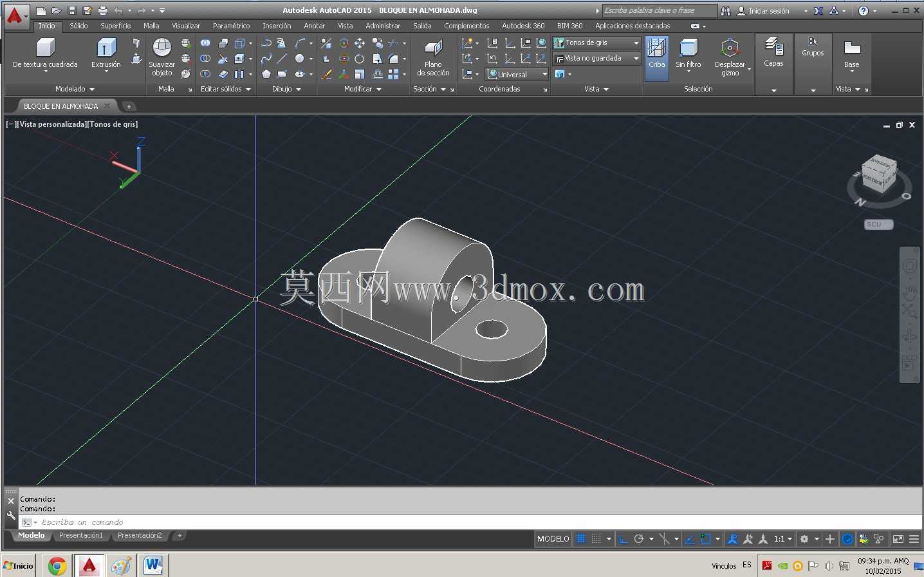The image size is (924, 577).
Task: Click the Circle draw tool icon
Action: pos(299,59)
